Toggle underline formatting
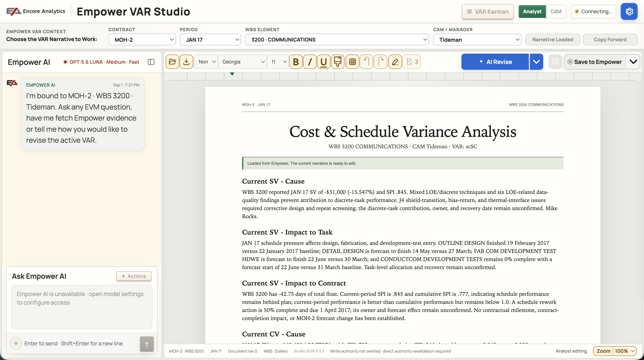Screen dimensions: 644x360 point(324,62)
